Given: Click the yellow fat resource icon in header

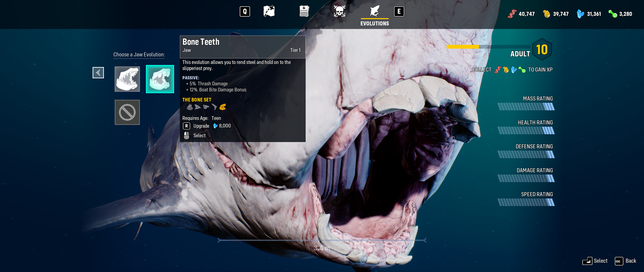Looking at the screenshot, I should pyautogui.click(x=546, y=14).
